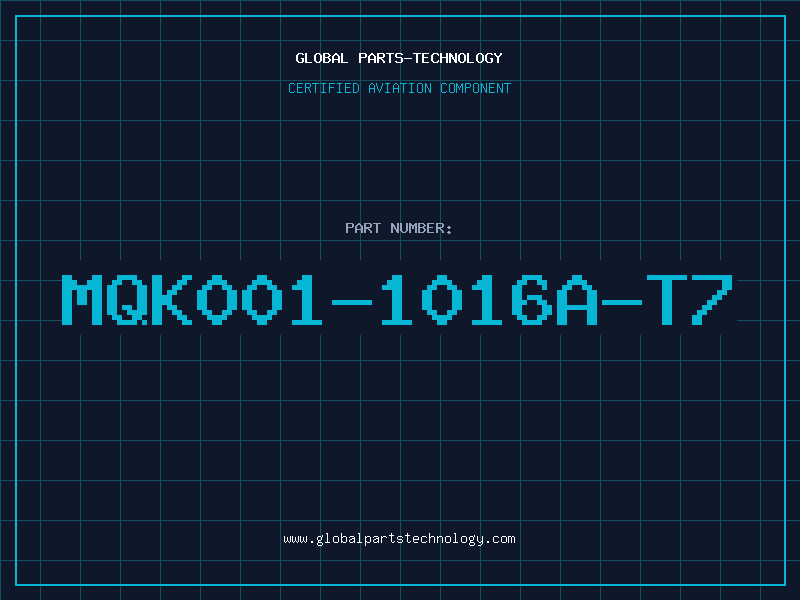Click the PART NUMBER: label
Image resolution: width=800 pixels, height=600 pixels.
click(399, 228)
